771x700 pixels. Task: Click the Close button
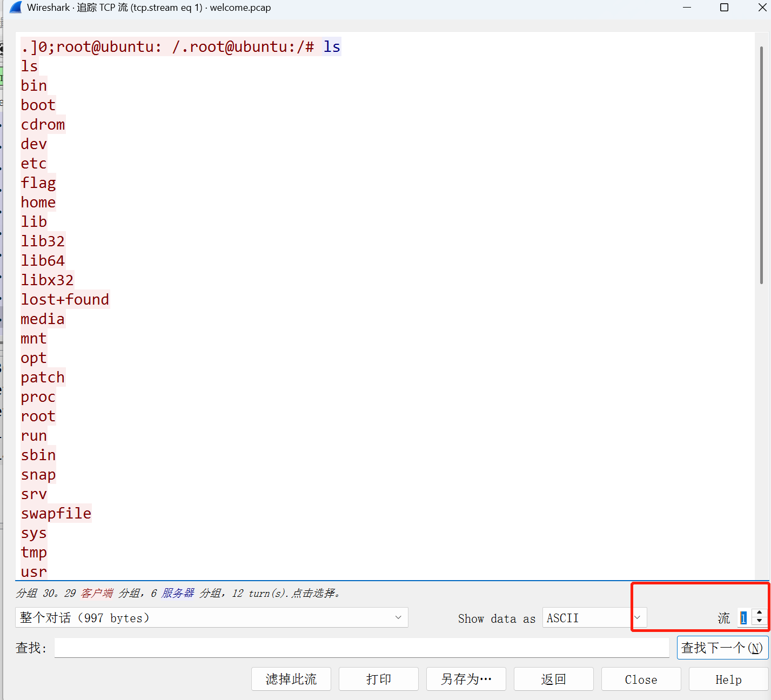pos(641,679)
